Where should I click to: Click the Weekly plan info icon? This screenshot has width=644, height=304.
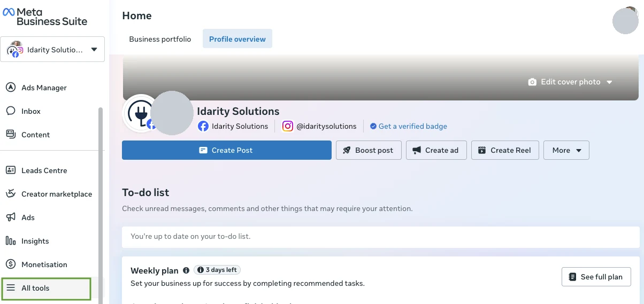click(x=186, y=270)
